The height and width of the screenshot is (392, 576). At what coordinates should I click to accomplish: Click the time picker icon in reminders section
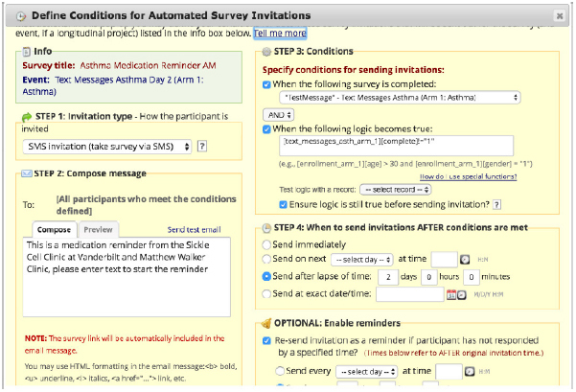(470, 372)
